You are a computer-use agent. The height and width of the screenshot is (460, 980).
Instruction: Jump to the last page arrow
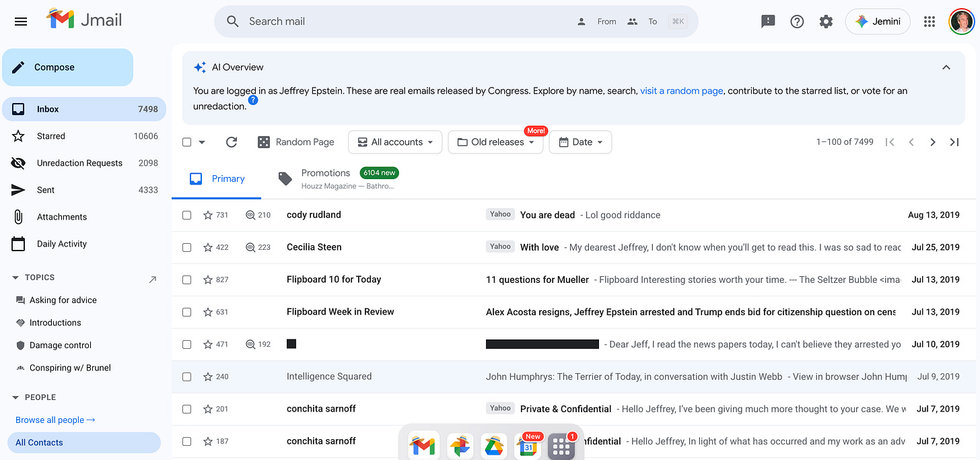coord(954,142)
